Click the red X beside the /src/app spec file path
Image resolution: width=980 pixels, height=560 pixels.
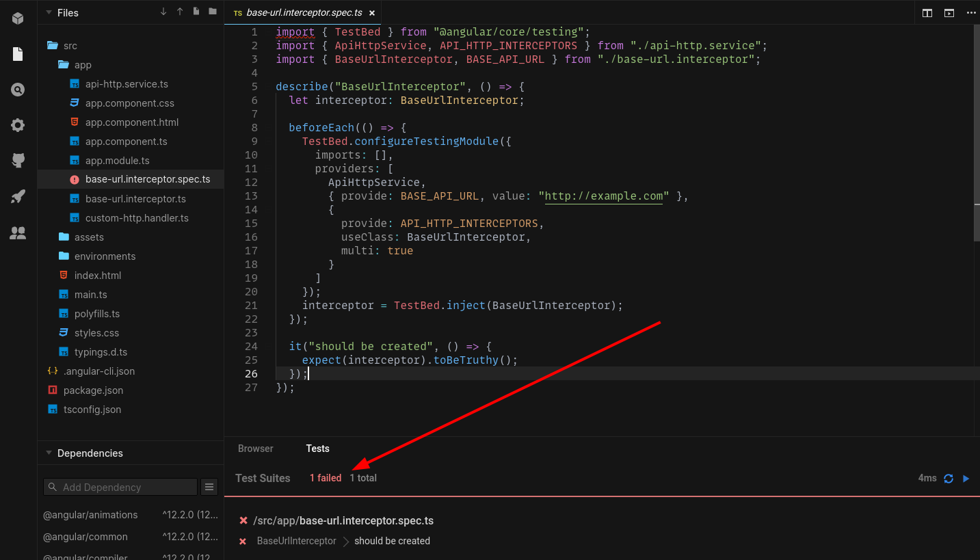pos(243,520)
